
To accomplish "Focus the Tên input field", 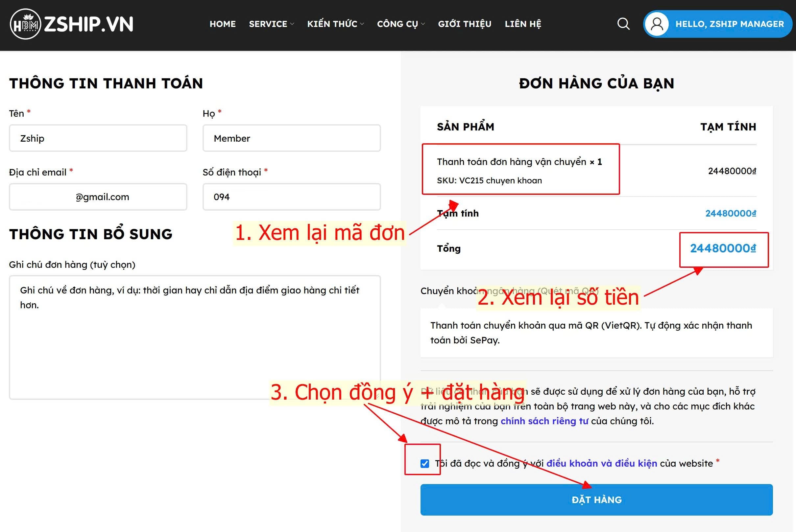I will click(x=98, y=138).
